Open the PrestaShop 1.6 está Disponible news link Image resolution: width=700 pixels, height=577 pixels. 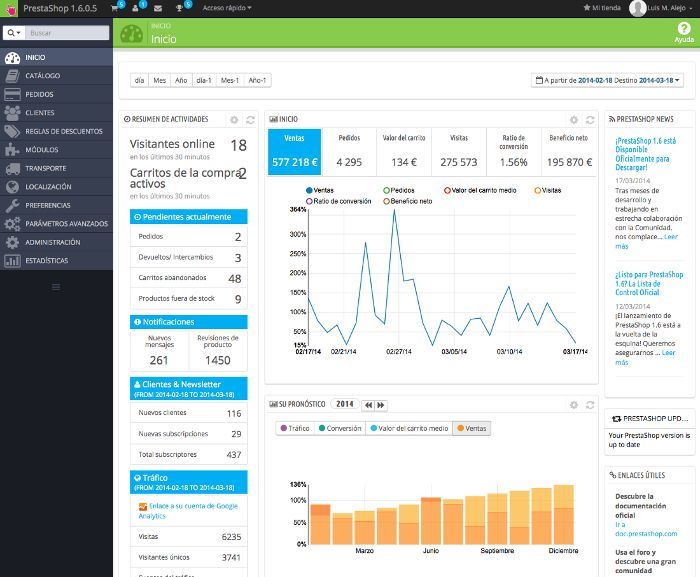point(646,154)
